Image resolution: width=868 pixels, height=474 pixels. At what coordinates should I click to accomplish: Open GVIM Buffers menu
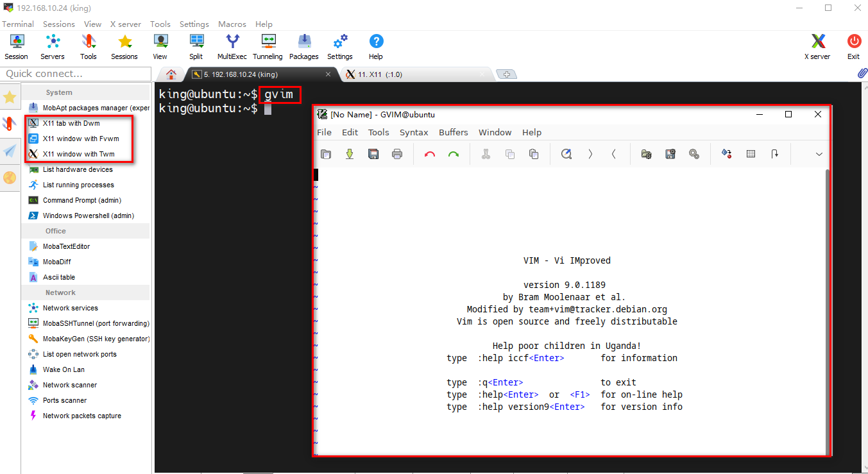click(454, 132)
